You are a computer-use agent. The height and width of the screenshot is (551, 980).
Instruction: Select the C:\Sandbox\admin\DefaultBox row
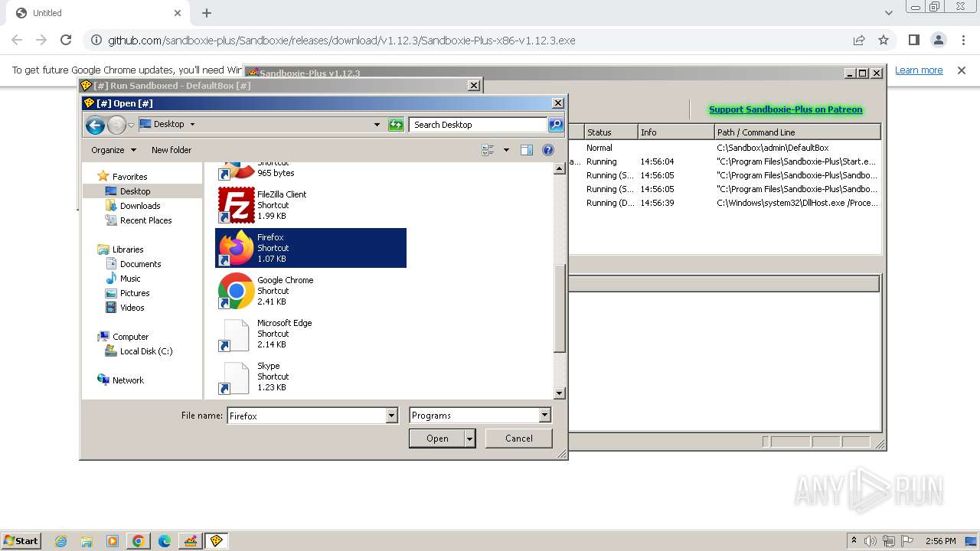pos(725,148)
